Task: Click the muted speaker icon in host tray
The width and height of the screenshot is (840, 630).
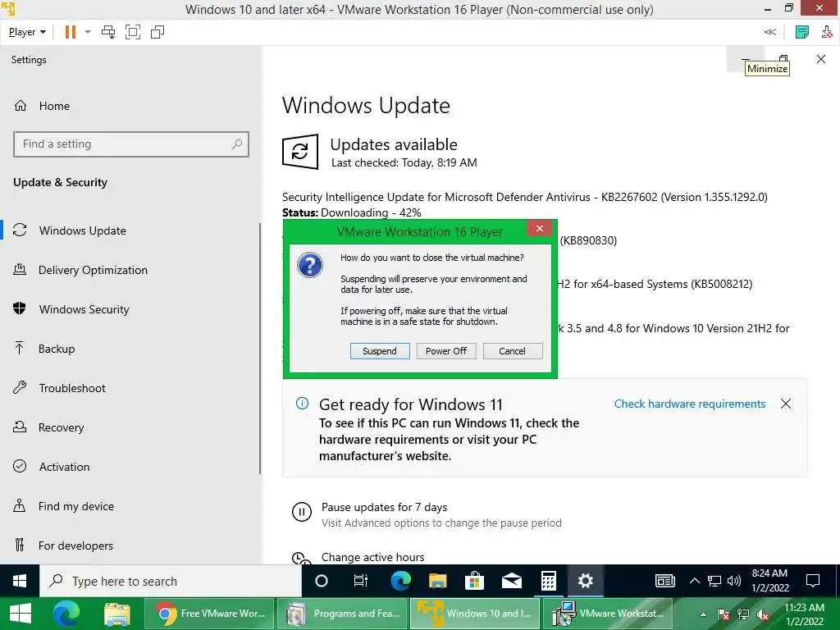Action: (763, 614)
